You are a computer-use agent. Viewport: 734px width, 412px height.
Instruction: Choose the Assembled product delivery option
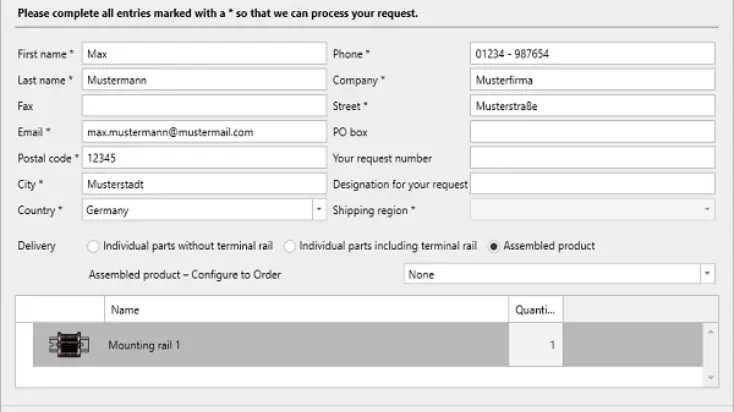pyautogui.click(x=494, y=246)
